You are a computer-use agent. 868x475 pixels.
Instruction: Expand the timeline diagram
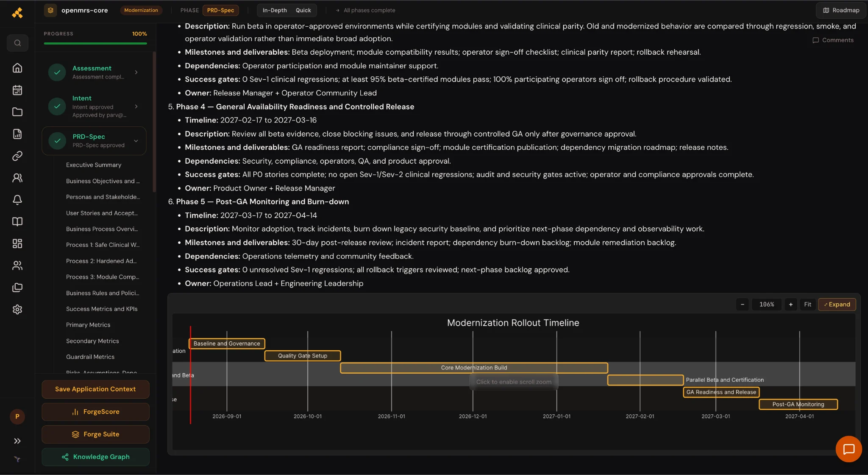[x=837, y=305]
